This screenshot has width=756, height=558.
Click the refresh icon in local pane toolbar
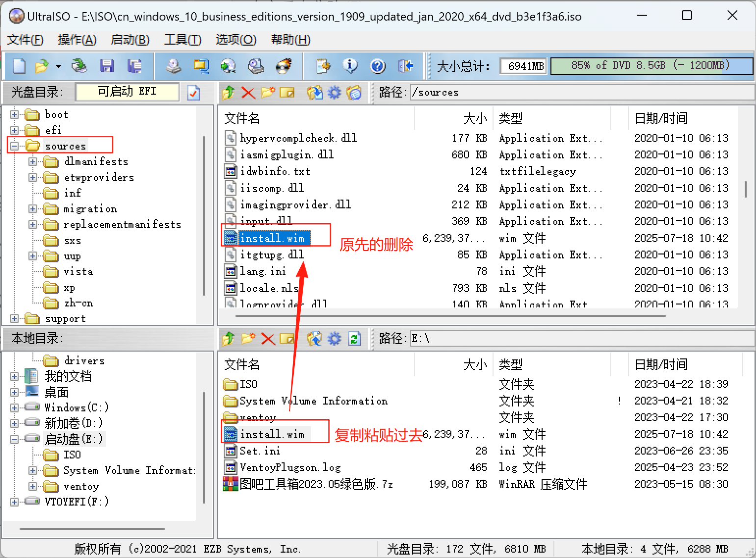355,338
